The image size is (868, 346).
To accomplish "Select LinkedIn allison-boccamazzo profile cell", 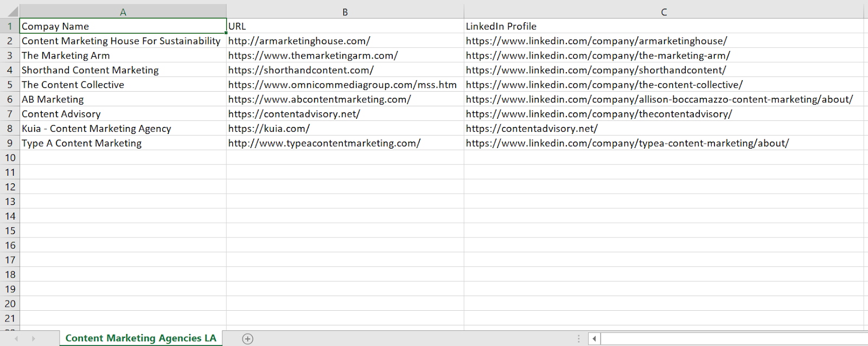I will pos(663,99).
